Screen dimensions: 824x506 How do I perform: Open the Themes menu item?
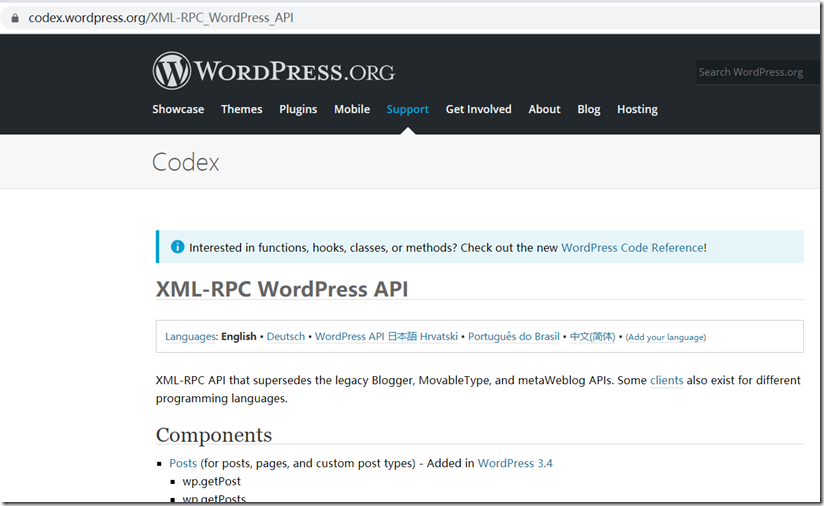tap(242, 109)
